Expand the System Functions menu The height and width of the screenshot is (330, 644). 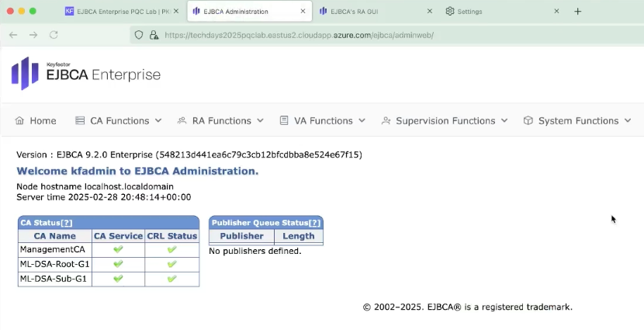click(x=577, y=121)
